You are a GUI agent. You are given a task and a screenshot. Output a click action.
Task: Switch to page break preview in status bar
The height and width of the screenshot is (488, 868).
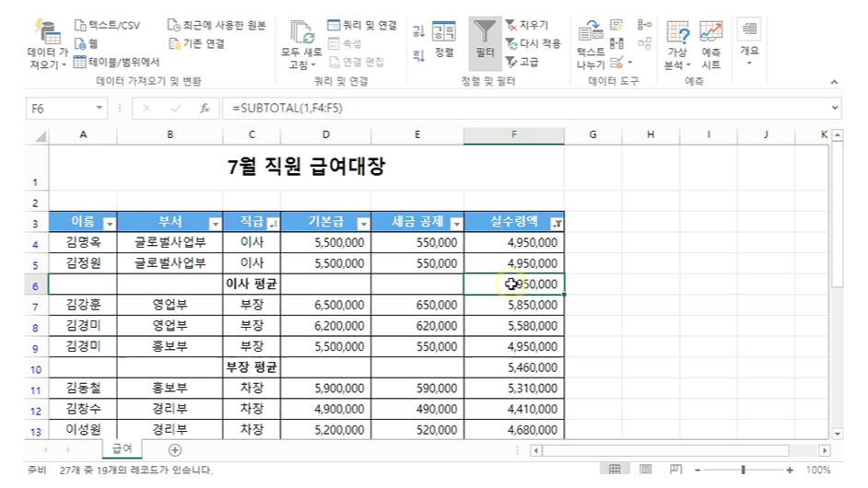click(x=675, y=470)
